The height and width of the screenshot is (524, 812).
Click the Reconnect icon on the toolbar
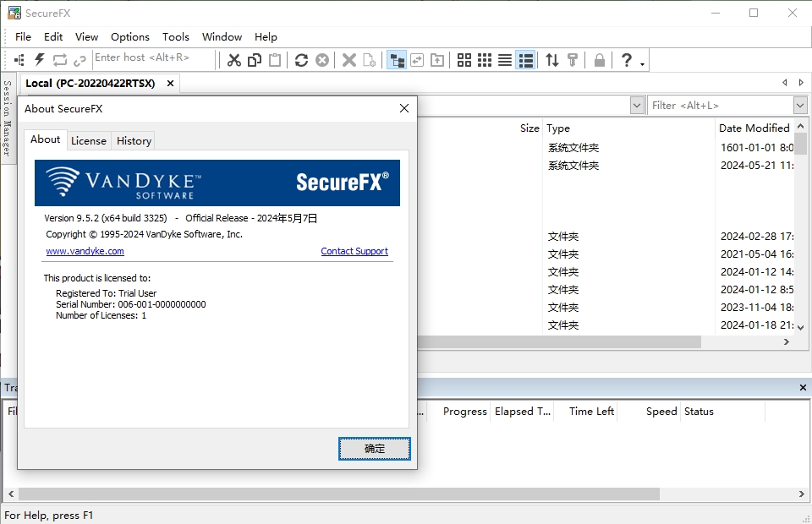pyautogui.click(x=58, y=59)
